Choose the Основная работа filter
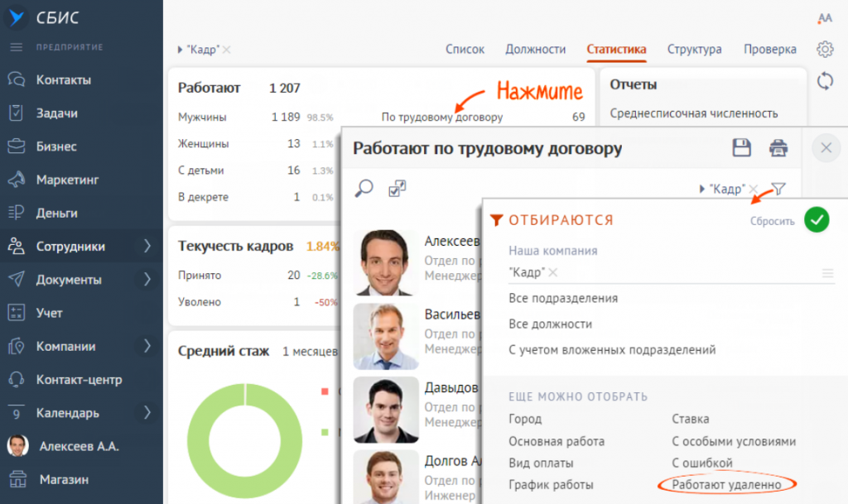Screen dimensions: 848x504 point(556,441)
